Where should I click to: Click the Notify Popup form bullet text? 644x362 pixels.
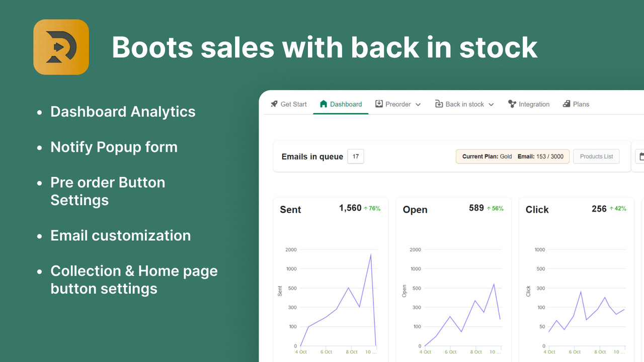click(114, 147)
